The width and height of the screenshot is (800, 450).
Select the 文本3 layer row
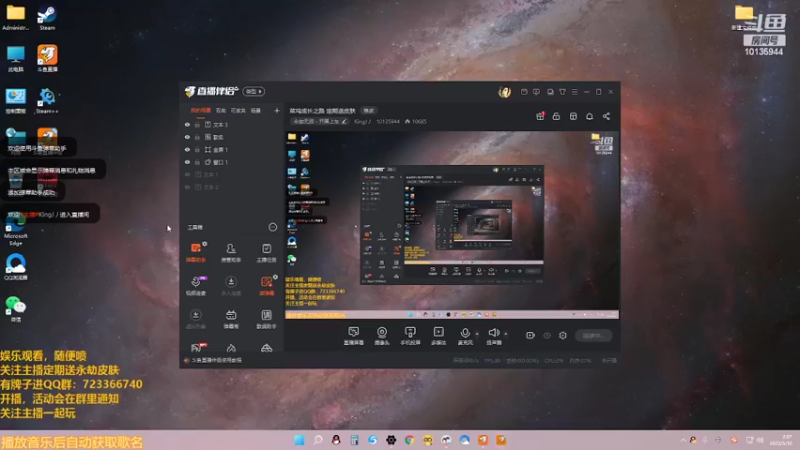click(x=232, y=124)
